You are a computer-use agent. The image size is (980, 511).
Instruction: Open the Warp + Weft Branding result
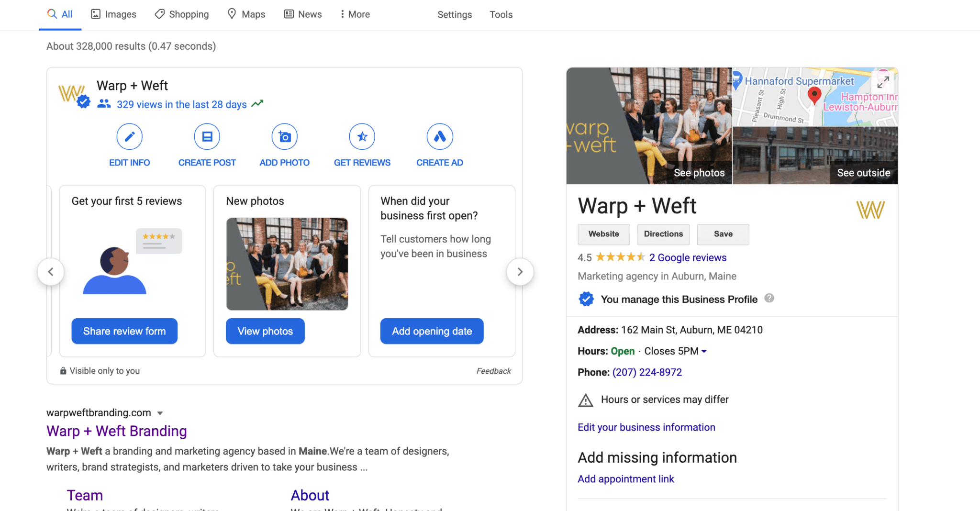click(x=117, y=431)
